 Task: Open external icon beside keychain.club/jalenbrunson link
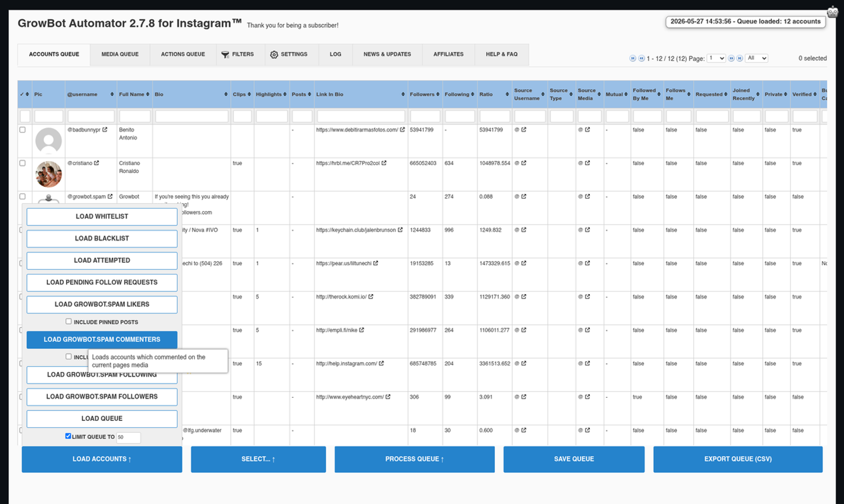(400, 230)
